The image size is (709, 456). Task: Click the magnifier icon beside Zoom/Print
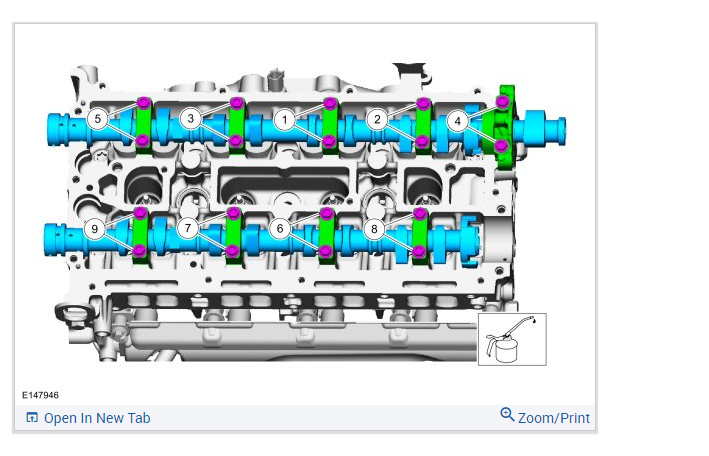tap(507, 414)
